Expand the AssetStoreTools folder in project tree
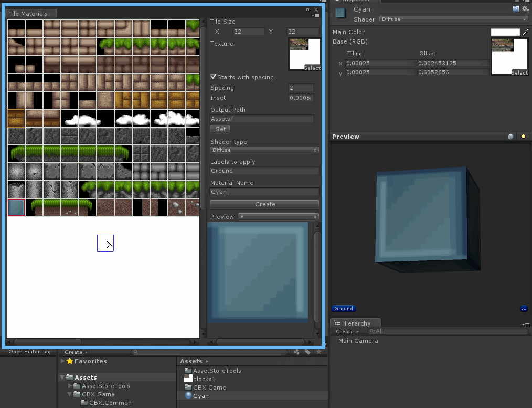Image resolution: width=532 pixels, height=408 pixels. pyautogui.click(x=70, y=386)
